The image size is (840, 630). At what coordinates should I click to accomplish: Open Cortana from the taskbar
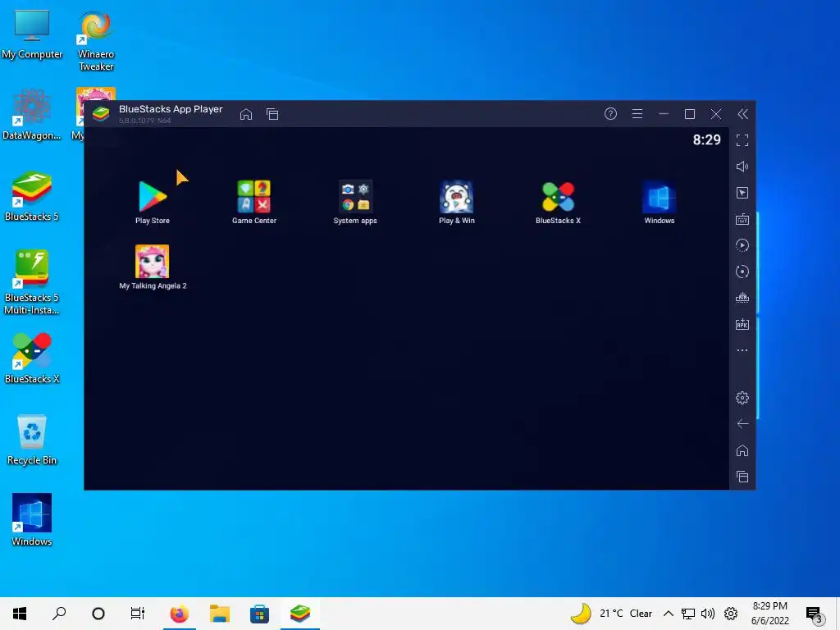[x=98, y=614]
